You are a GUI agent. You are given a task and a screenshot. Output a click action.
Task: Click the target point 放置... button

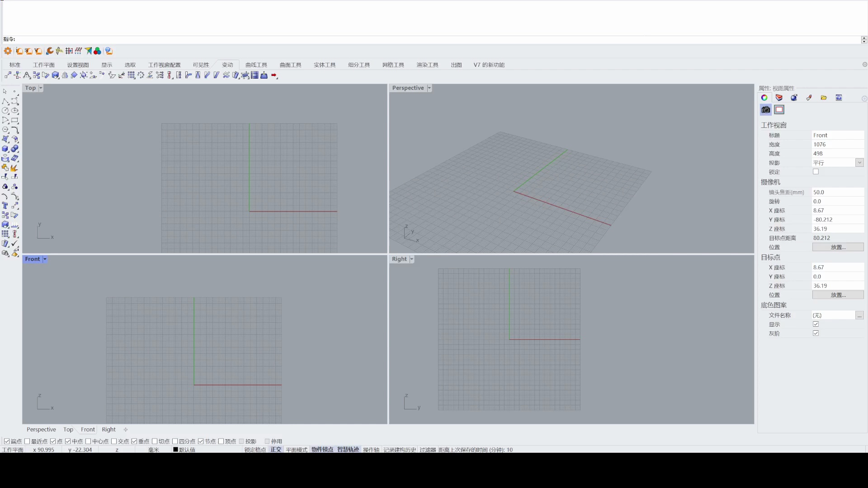[838, 295]
